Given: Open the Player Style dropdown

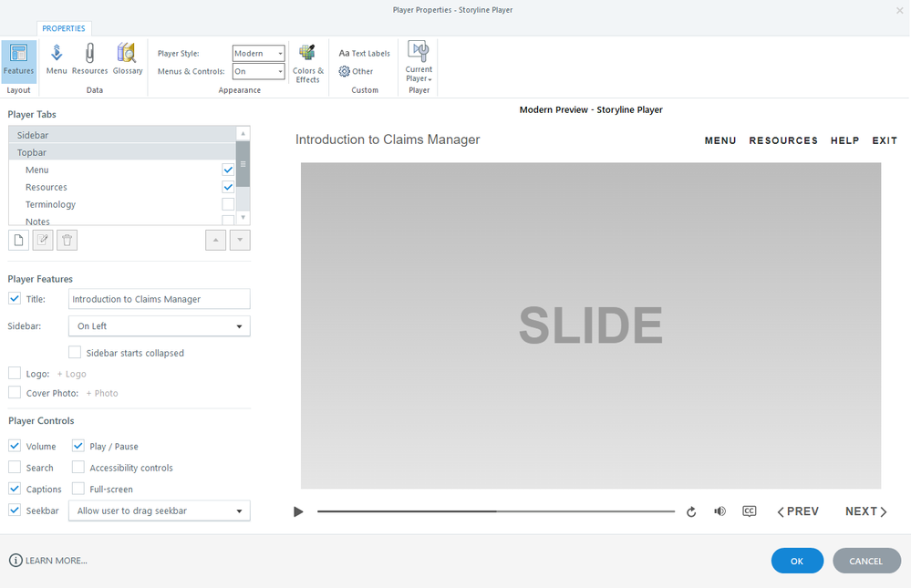Looking at the screenshot, I should pyautogui.click(x=259, y=54).
